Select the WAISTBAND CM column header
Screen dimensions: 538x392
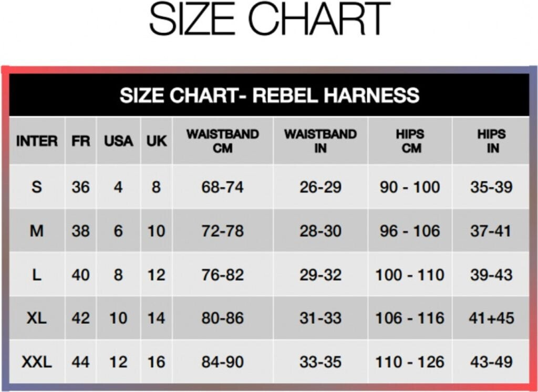223,141
